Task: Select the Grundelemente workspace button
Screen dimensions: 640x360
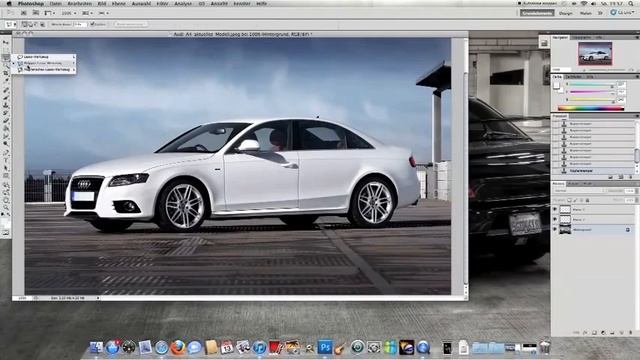Action: click(x=537, y=13)
